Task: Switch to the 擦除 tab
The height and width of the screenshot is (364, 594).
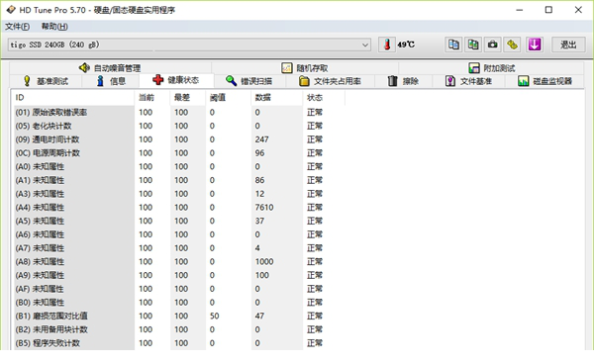Action: point(403,81)
